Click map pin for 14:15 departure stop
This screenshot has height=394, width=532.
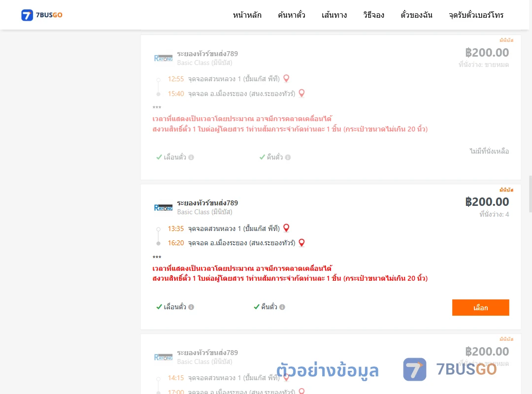286,377
